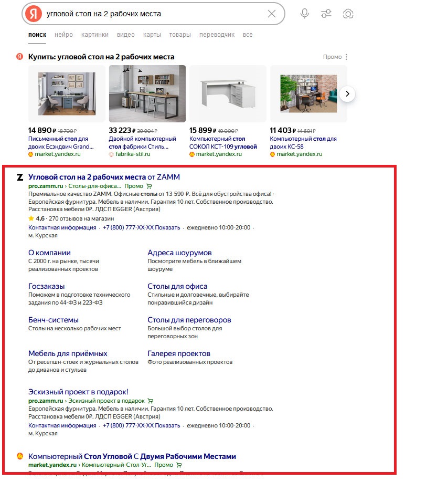Click Yandex Market favicon beside last result

pos(20,456)
